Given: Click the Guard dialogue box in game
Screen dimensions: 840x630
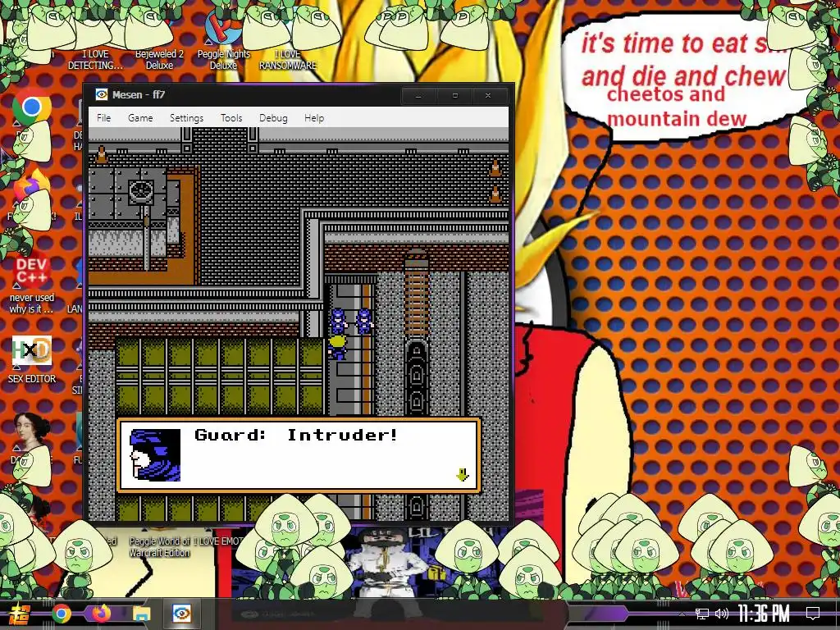Looking at the screenshot, I should click(299, 454).
